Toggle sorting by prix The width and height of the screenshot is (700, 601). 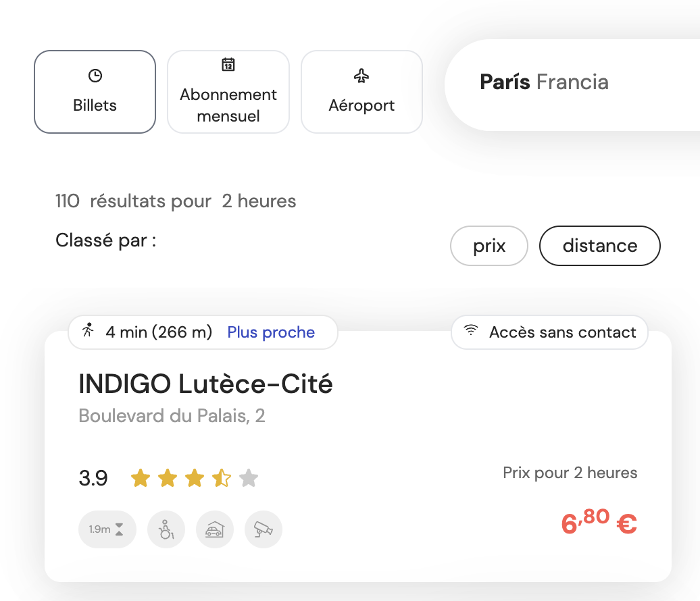coord(489,246)
